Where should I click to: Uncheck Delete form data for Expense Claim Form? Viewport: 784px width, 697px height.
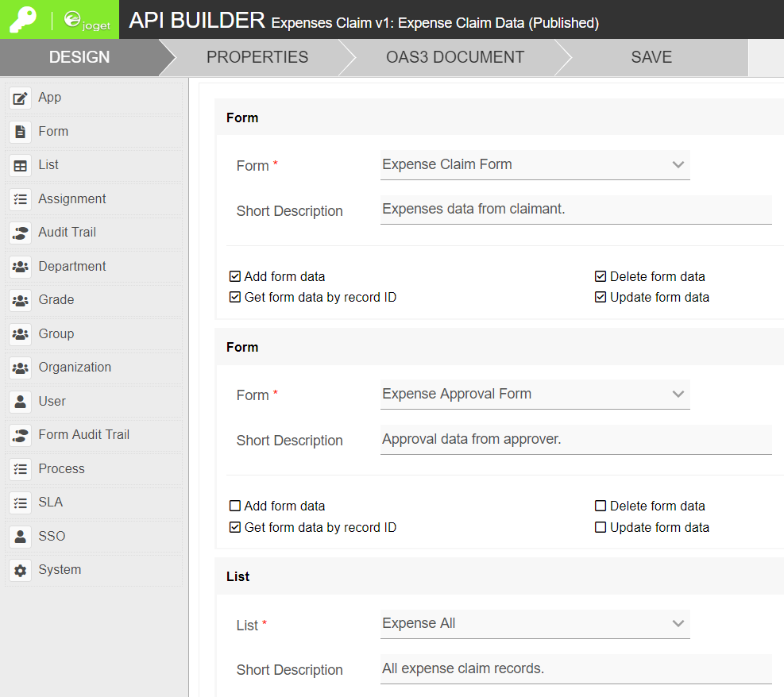[601, 276]
